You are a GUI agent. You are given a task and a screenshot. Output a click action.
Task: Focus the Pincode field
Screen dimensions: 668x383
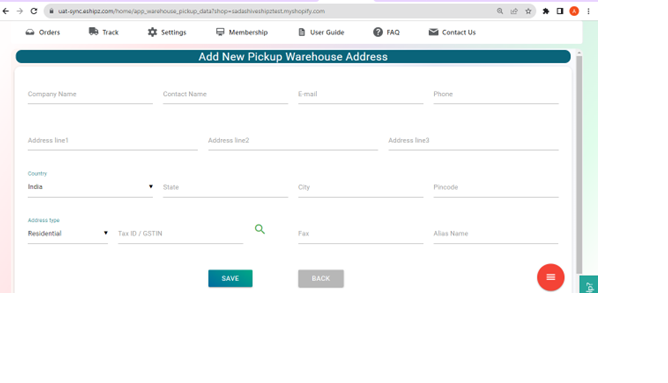pos(496,188)
